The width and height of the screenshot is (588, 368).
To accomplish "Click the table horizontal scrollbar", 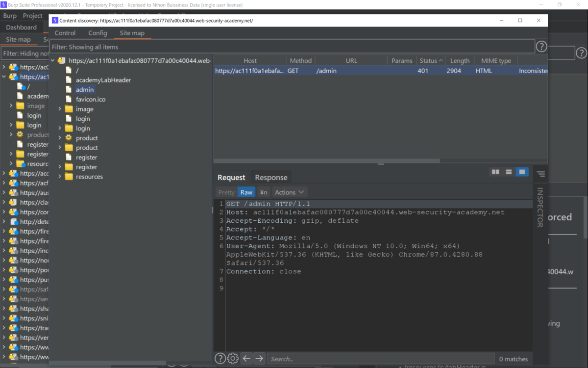I will click(327, 160).
